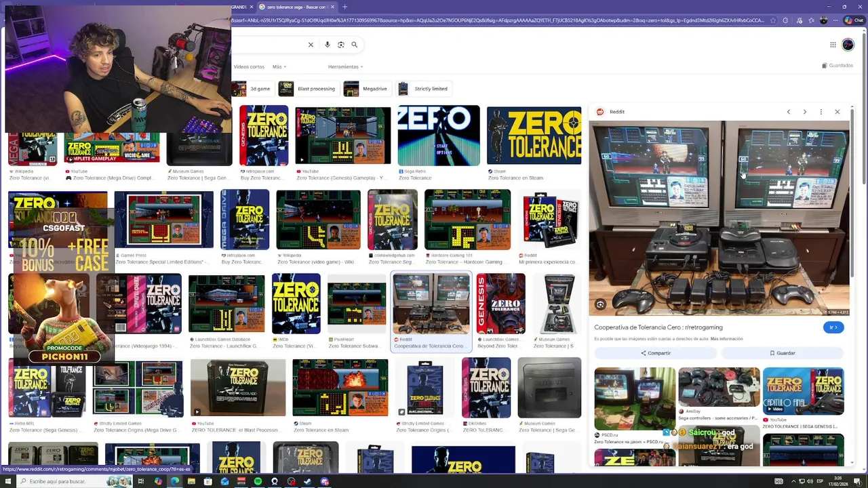Open Retro MTL Zero Tolerance (Sega Genesis) thumbnail
Viewport: 868px width, 488px height.
tap(47, 388)
